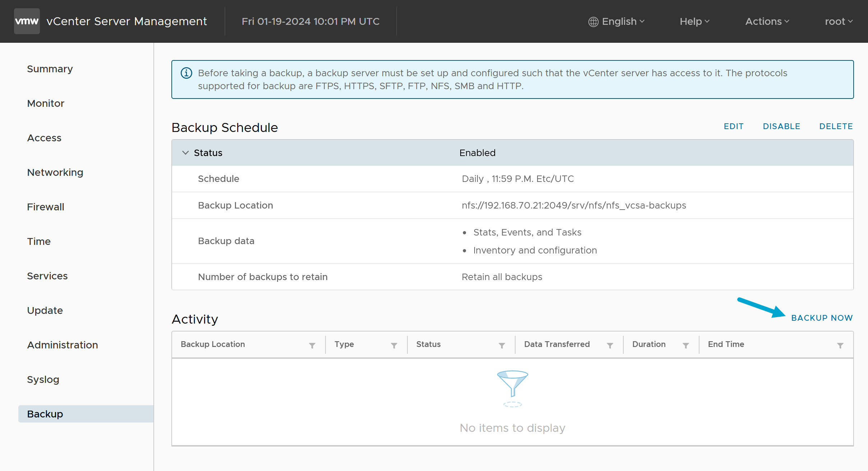This screenshot has width=868, height=471.
Task: Click the vmw logo icon
Action: click(x=26, y=21)
